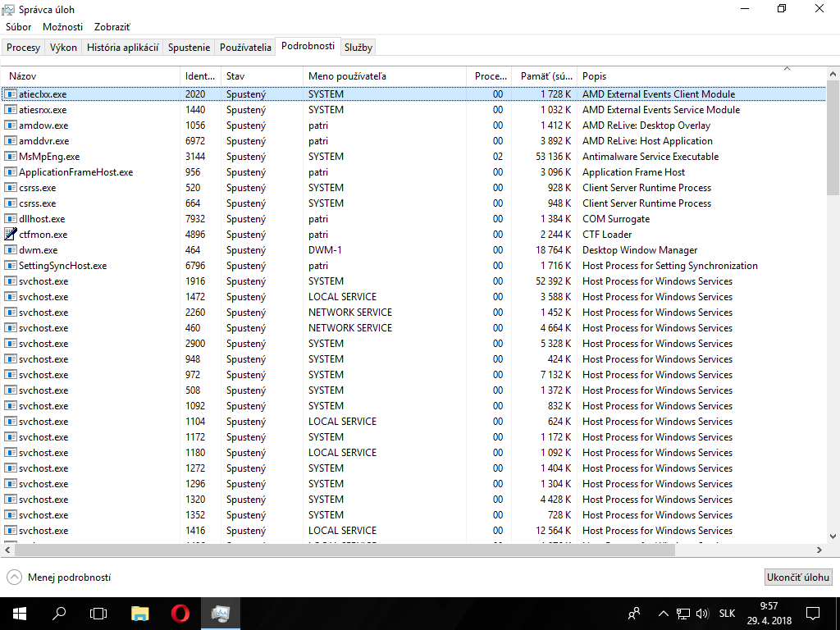Open the Windows Start menu
Image resolution: width=840 pixels, height=630 pixels.
point(20,614)
